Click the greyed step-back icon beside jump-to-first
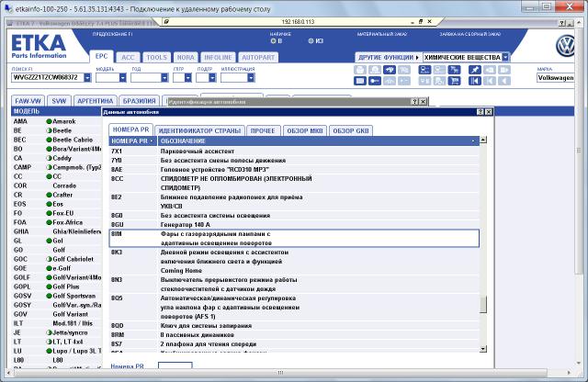 [x=490, y=81]
